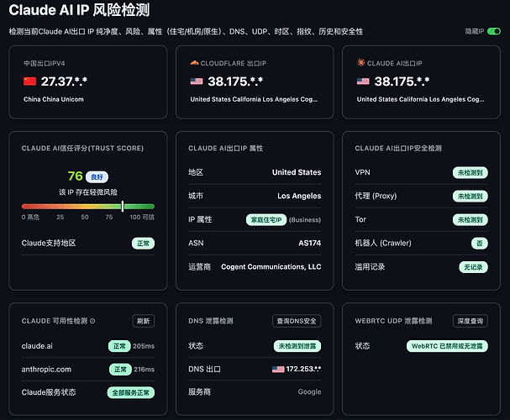Click the 正常 badge in anthropic.com row

[120, 370]
